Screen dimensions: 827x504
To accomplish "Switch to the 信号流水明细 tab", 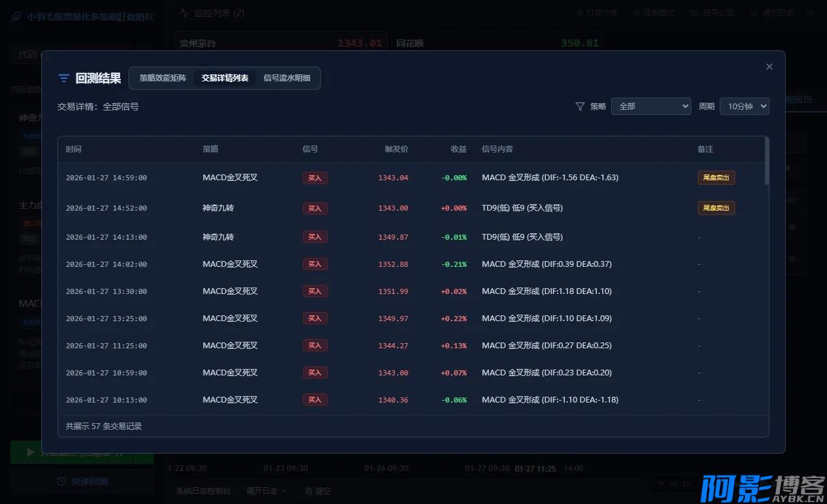I will click(287, 78).
